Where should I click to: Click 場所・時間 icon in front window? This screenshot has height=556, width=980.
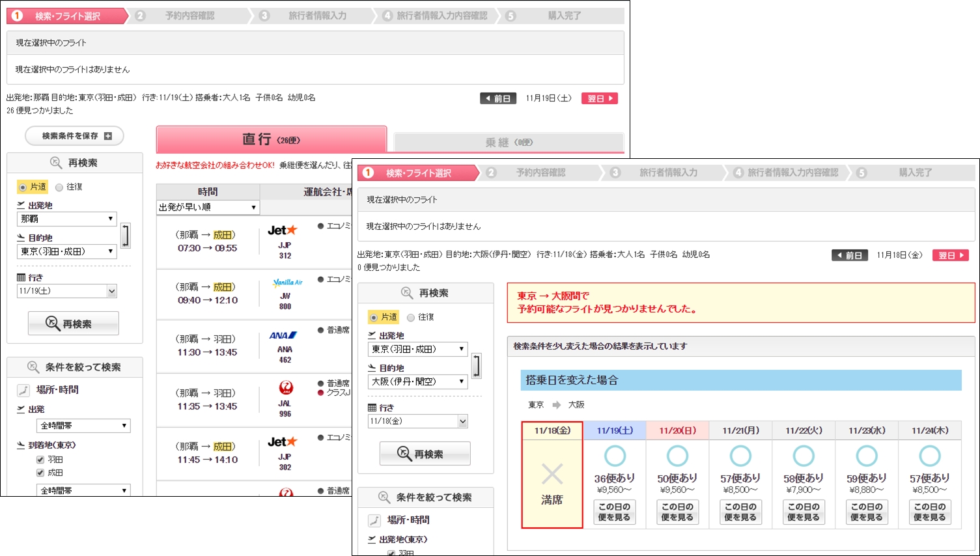pos(374,520)
